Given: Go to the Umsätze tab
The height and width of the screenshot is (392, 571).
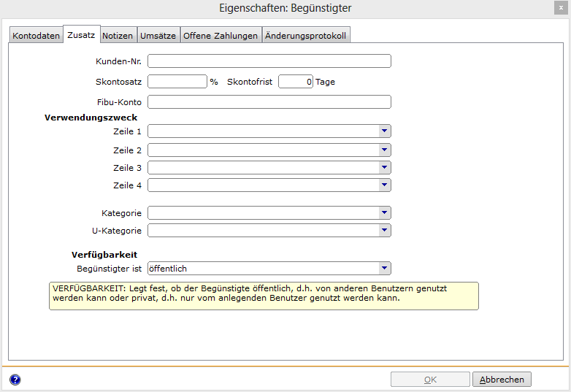Looking at the screenshot, I should point(158,36).
